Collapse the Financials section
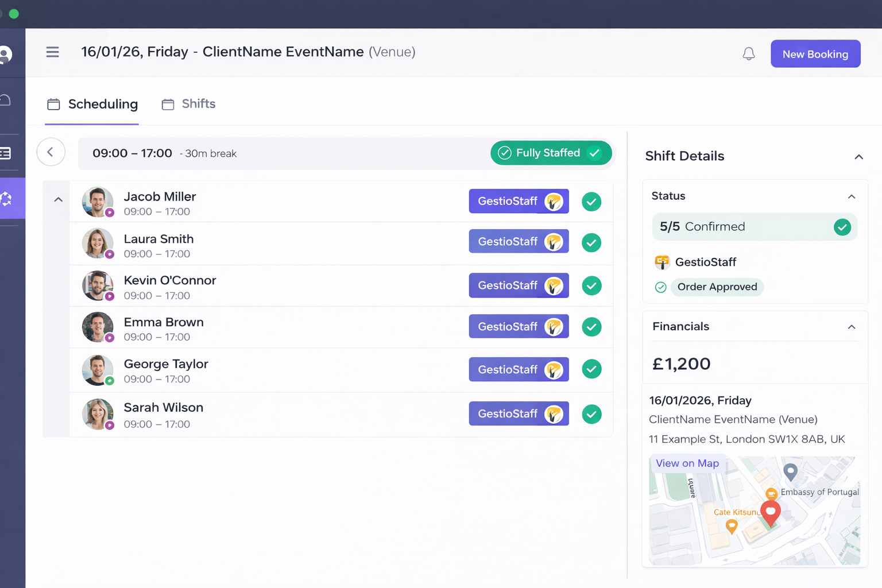 point(851,327)
